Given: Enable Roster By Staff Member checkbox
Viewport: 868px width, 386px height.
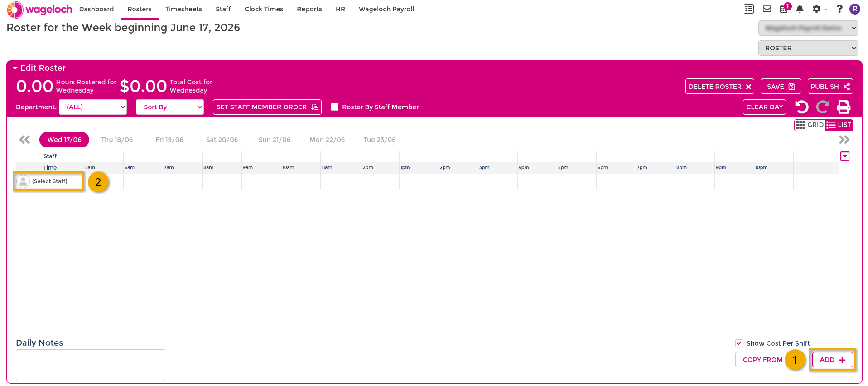Looking at the screenshot, I should tap(335, 107).
